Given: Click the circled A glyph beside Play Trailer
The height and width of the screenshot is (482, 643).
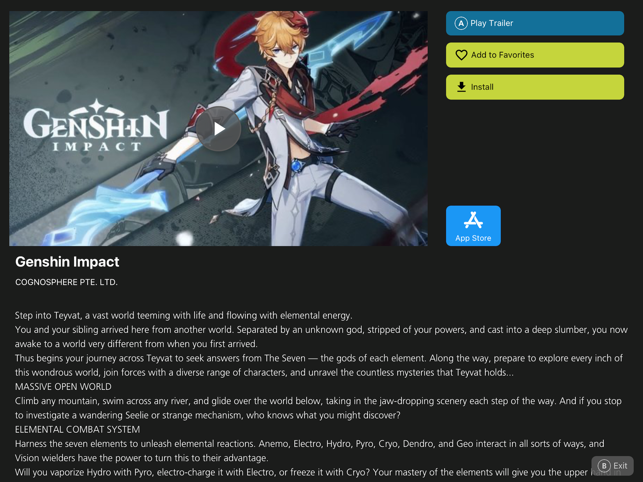Looking at the screenshot, I should click(x=461, y=23).
